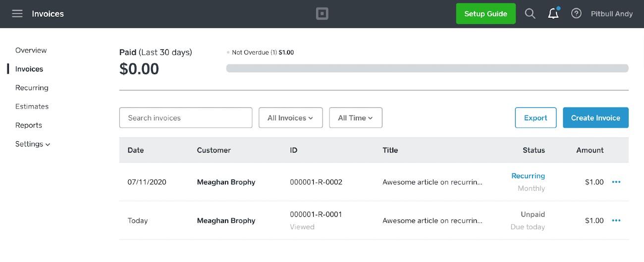Open the search magnifier icon
The width and height of the screenshot is (644, 262).
(530, 14)
